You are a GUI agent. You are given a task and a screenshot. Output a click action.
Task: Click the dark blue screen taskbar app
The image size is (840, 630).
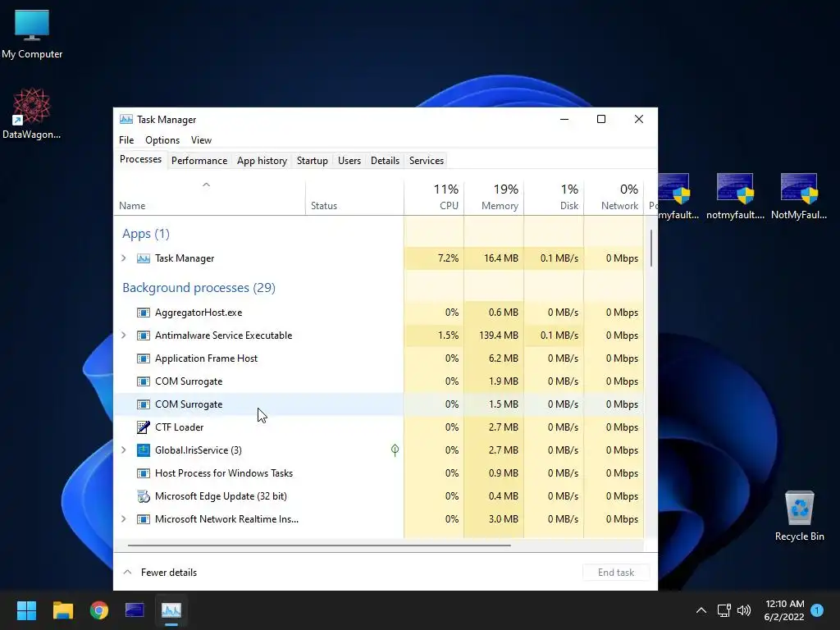[x=135, y=610]
